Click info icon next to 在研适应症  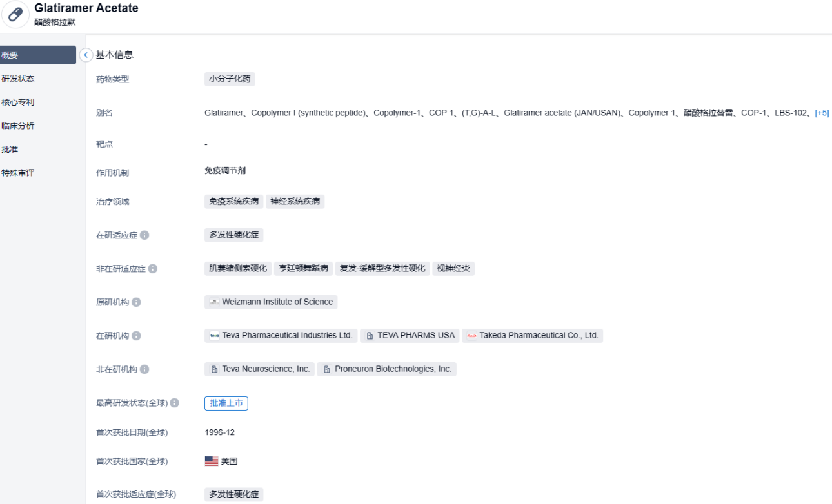(144, 235)
